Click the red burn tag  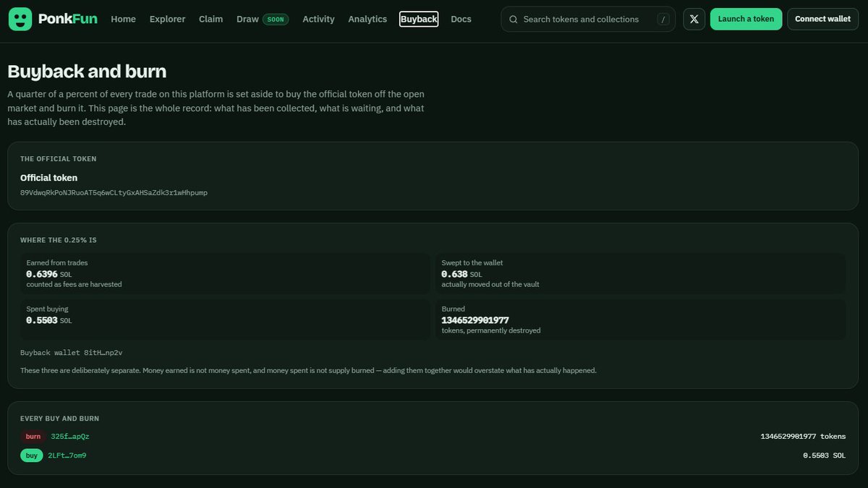pos(33,437)
